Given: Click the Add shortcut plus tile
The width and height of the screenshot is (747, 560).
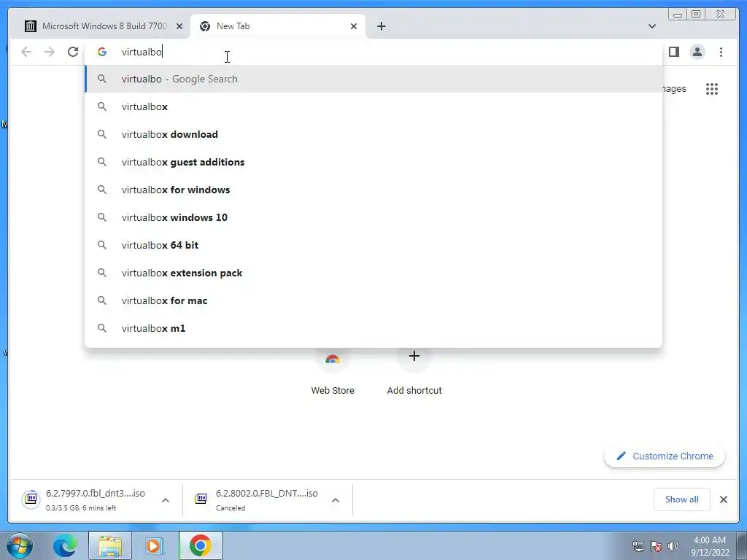Looking at the screenshot, I should click(x=414, y=373).
